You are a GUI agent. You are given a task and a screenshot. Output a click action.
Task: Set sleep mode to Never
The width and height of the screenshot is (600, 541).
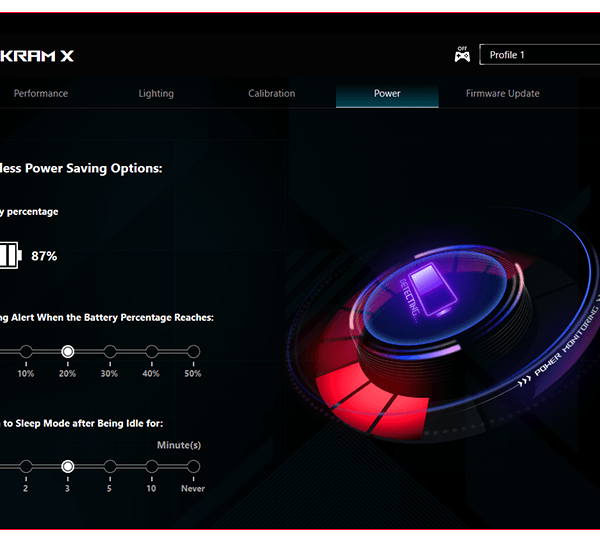193,467
